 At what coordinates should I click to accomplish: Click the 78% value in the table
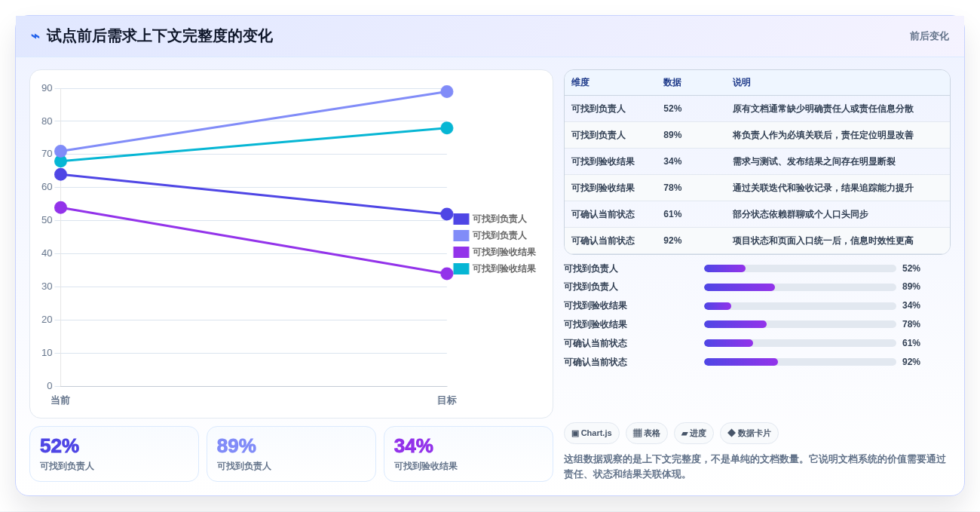pyautogui.click(x=672, y=188)
